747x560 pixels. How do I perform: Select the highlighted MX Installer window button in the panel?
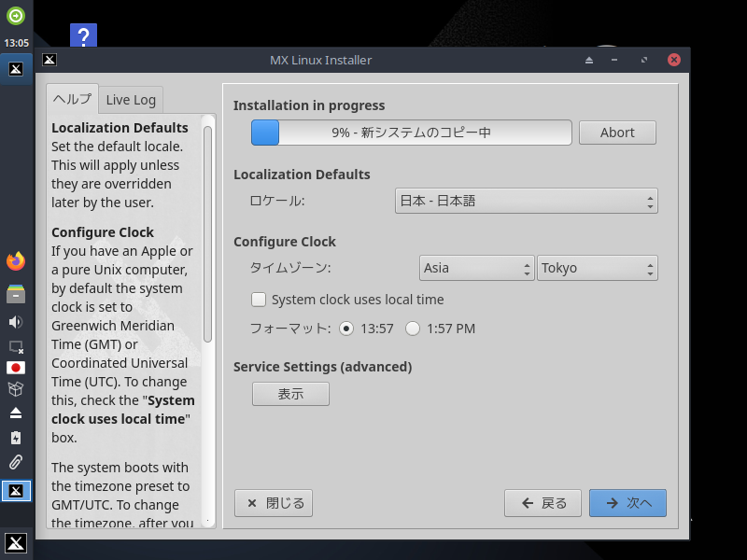[x=16, y=491]
